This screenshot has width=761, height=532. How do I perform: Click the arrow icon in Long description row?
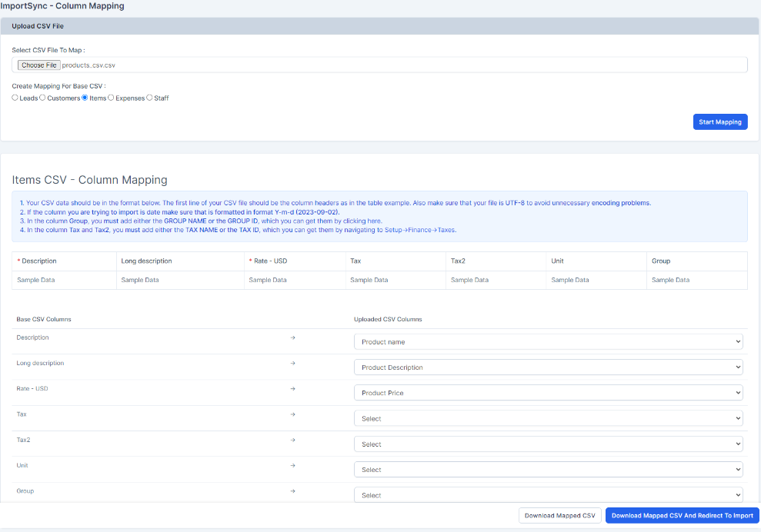(x=292, y=363)
